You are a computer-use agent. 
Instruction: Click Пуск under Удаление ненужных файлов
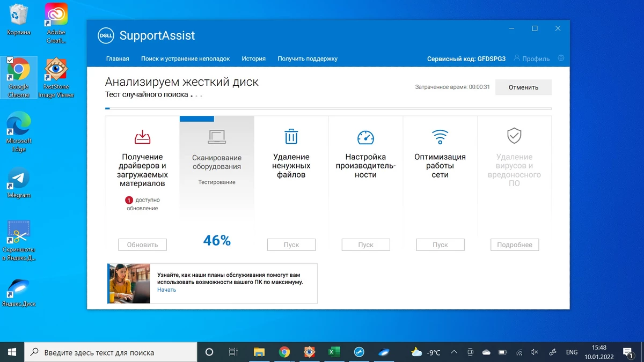291,245
